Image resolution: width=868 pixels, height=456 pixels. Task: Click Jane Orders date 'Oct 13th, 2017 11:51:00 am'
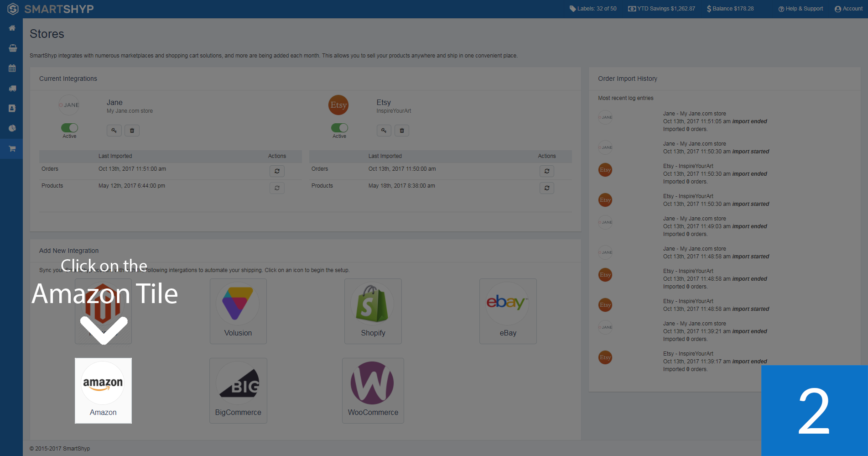pos(132,169)
